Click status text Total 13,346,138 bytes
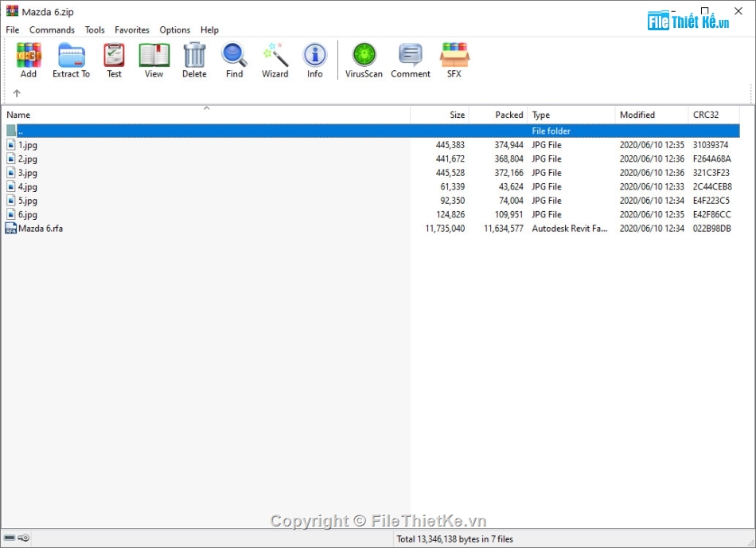The width and height of the screenshot is (756, 548). [454, 538]
